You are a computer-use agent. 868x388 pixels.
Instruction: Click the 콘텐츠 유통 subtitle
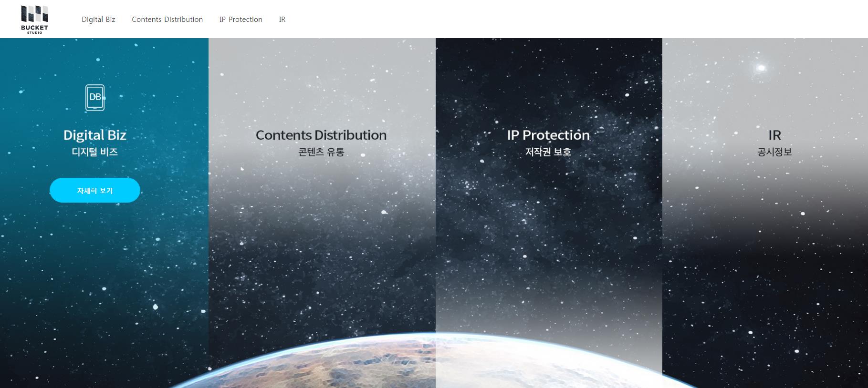coord(321,152)
